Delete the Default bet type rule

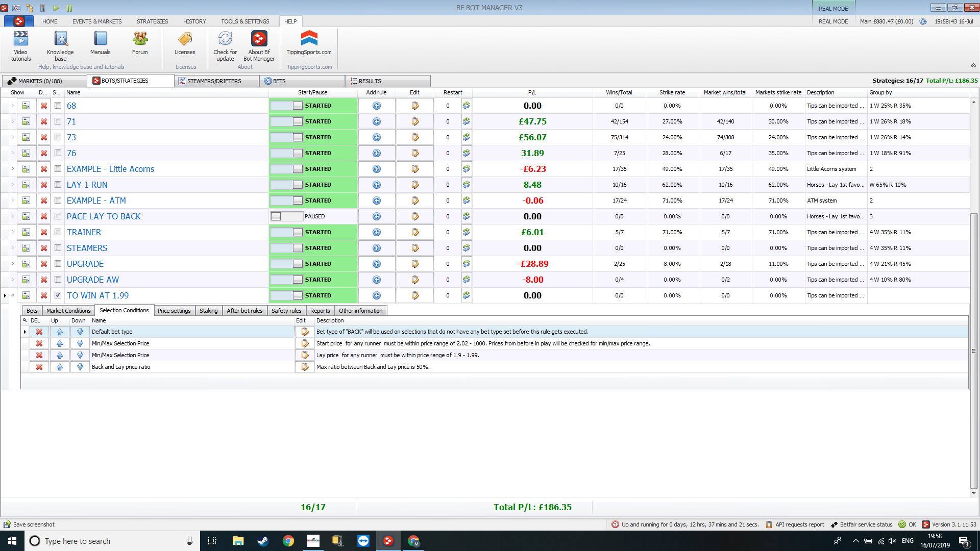39,332
